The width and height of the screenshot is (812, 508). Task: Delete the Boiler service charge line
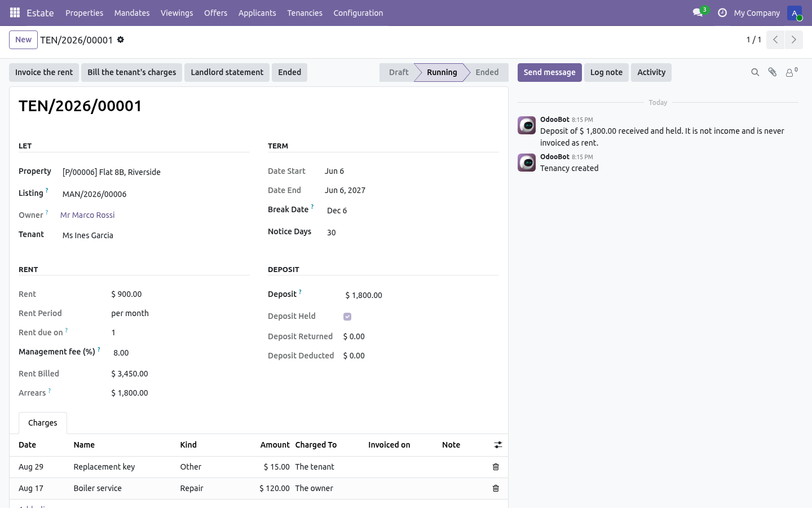tap(496, 488)
